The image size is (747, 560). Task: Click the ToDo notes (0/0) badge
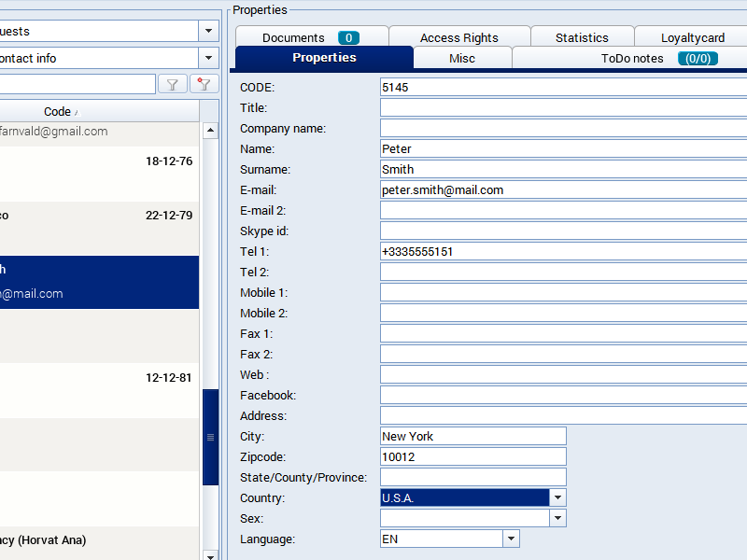(698, 58)
